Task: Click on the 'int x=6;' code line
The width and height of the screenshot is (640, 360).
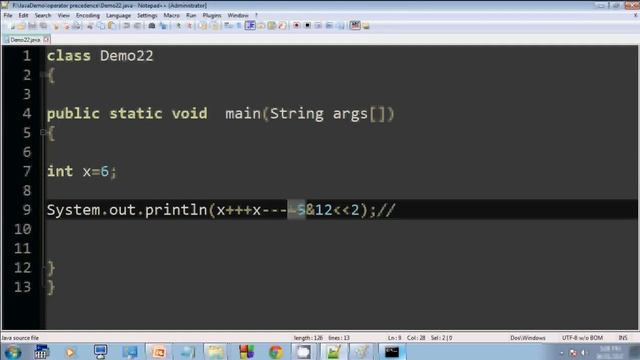Action: click(x=82, y=171)
